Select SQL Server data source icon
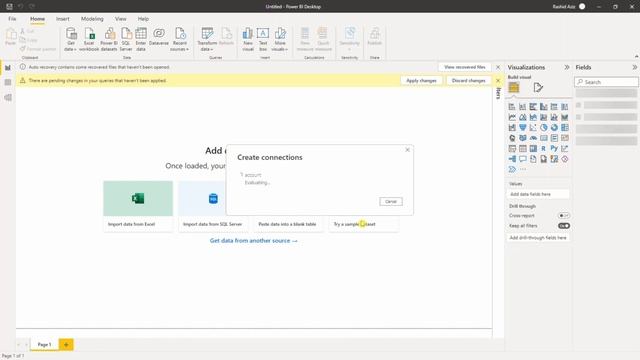Image resolution: width=640 pixels, height=360 pixels. point(126,40)
